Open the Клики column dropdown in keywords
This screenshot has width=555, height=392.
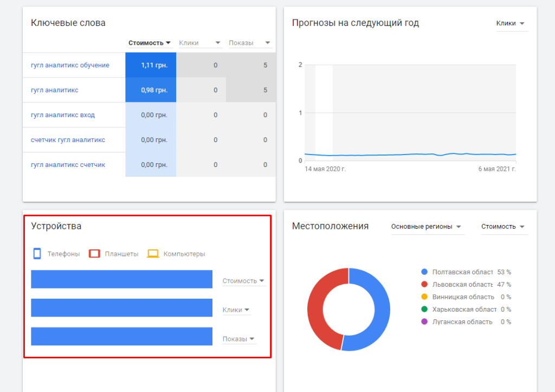tap(200, 43)
